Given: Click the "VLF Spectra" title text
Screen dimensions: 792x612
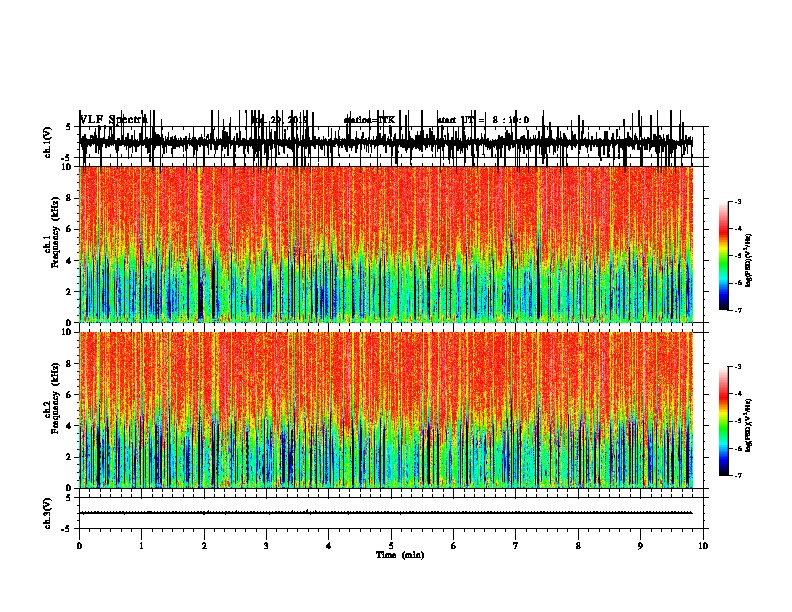Looking at the screenshot, I should 113,120.
